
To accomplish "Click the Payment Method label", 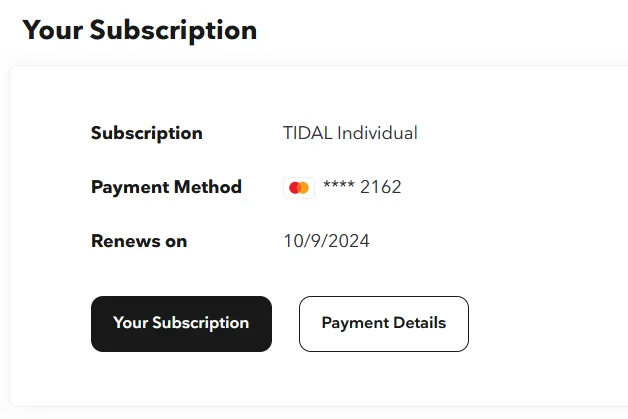I will (x=166, y=187).
